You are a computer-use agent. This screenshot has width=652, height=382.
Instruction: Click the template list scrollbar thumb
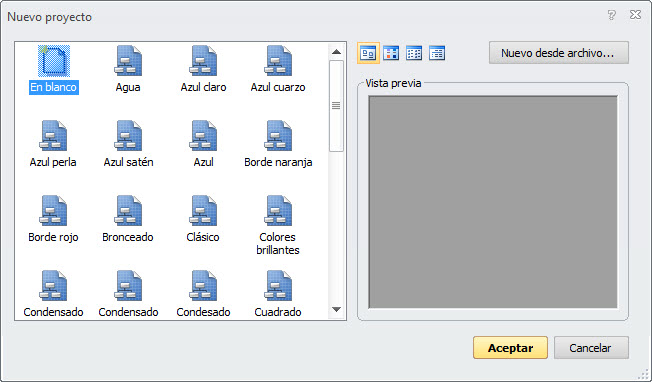(x=336, y=106)
